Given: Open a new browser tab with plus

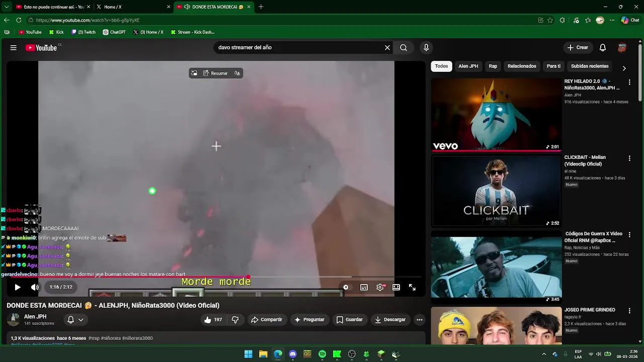Looking at the screenshot, I should [261, 7].
